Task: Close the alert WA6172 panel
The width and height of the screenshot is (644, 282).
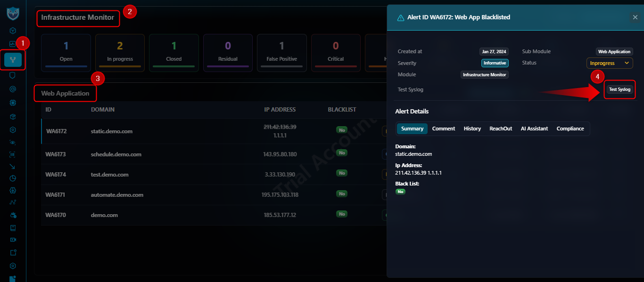Action: [x=635, y=17]
